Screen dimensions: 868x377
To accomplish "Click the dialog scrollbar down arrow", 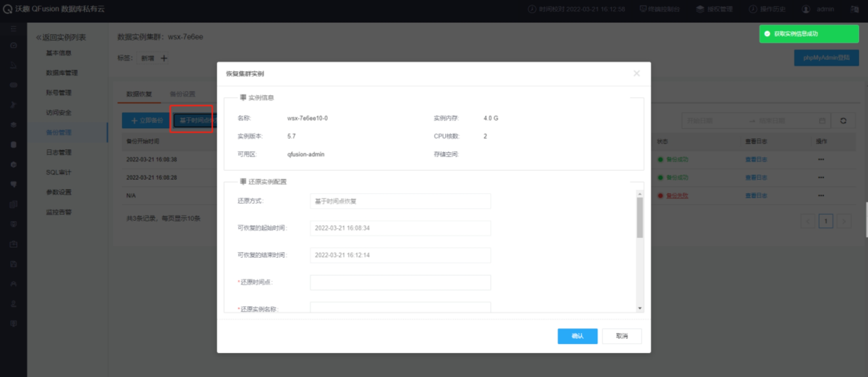I will tap(640, 308).
